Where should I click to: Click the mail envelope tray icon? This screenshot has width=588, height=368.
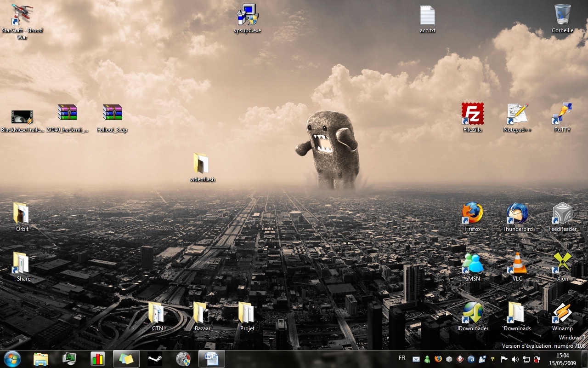click(x=416, y=359)
